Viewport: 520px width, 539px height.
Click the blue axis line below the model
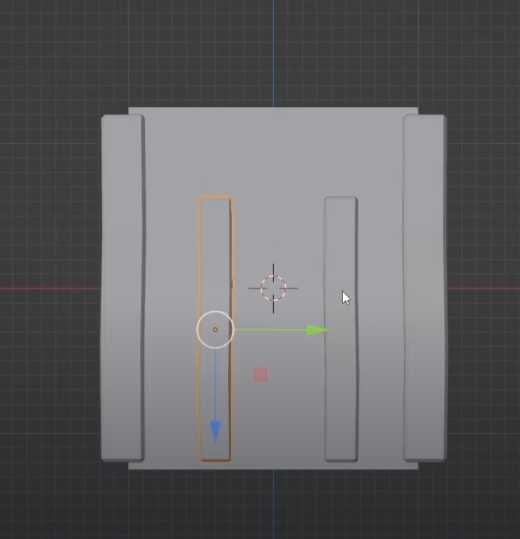[274, 504]
